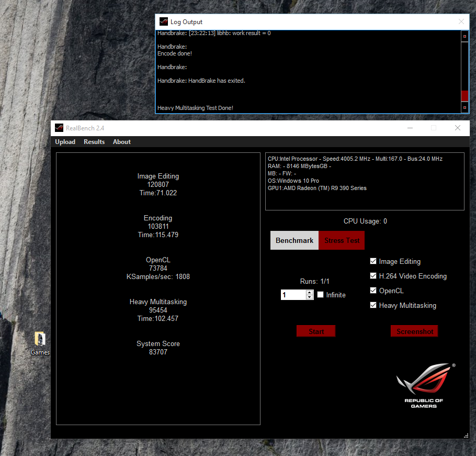Click the 'Time:71.022' image editing time

(x=158, y=193)
